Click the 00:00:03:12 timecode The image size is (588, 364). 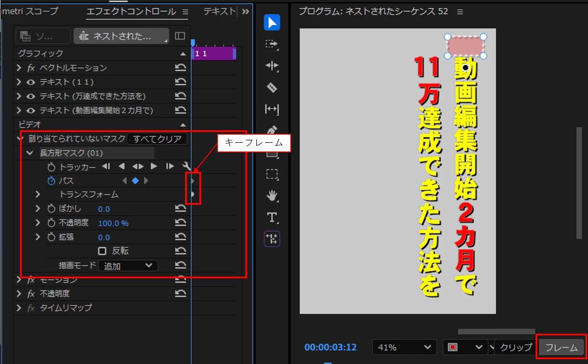coord(330,347)
